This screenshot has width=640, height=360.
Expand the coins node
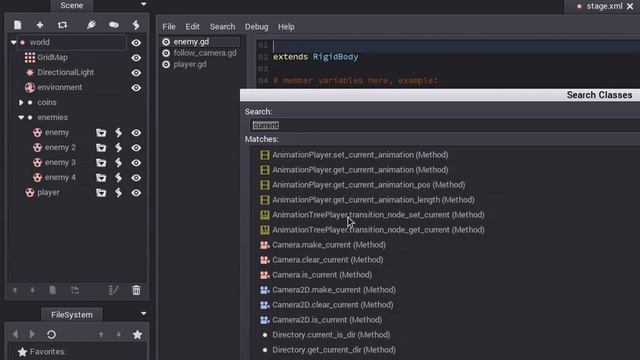pyautogui.click(x=21, y=102)
